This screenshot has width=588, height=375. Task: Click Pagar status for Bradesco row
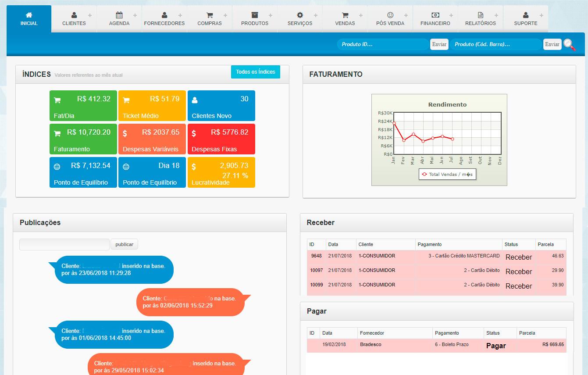tap(496, 346)
